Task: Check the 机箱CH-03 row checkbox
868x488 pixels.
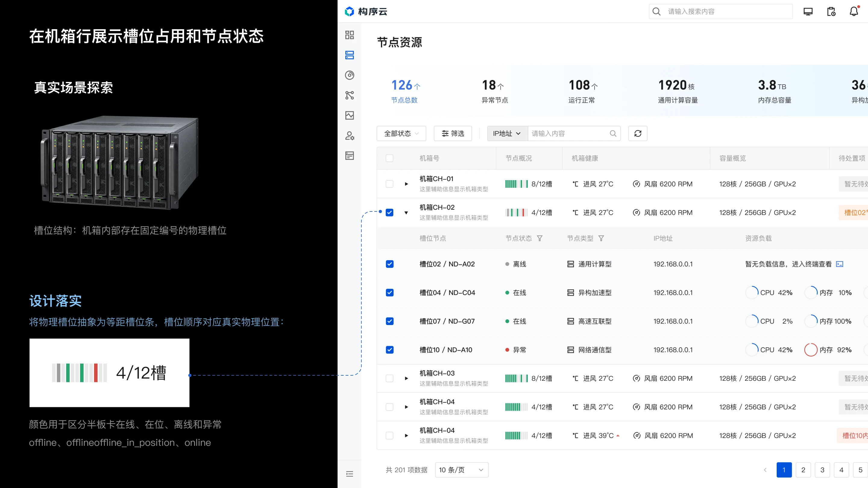Action: [389, 379]
